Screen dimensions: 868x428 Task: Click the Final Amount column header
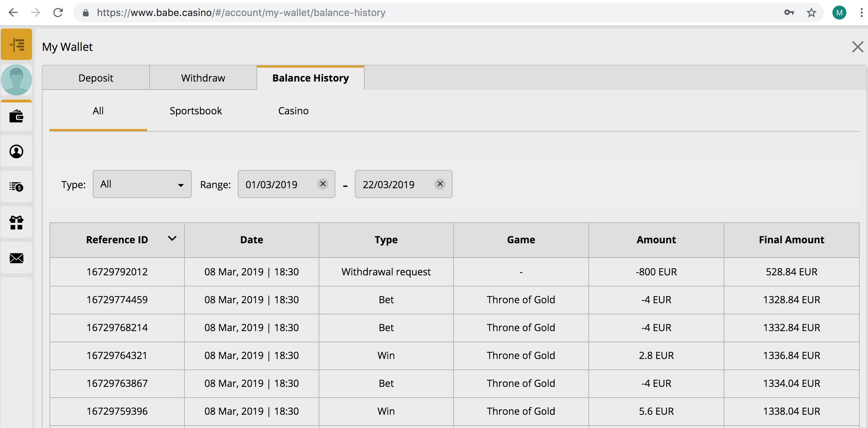(x=792, y=240)
